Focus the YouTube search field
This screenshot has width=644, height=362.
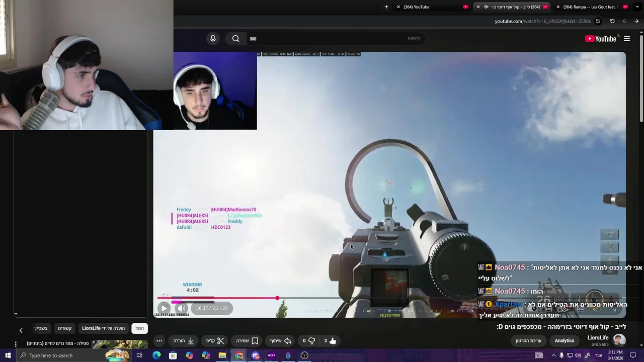[335, 39]
